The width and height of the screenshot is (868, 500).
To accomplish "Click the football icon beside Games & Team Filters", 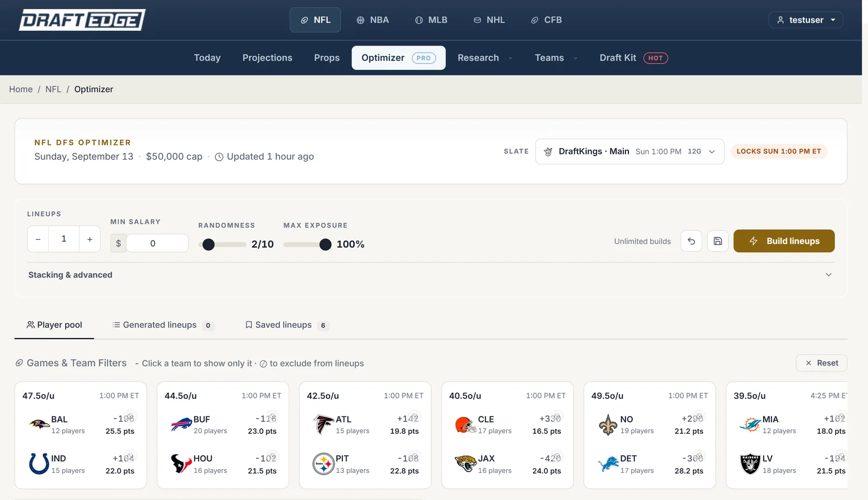I will (x=19, y=363).
